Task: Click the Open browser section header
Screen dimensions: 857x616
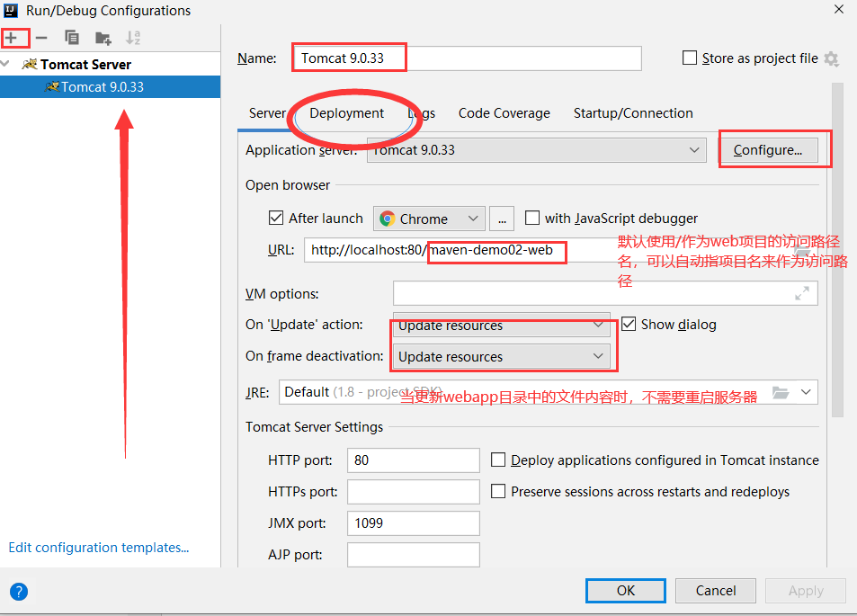Action: [x=288, y=185]
